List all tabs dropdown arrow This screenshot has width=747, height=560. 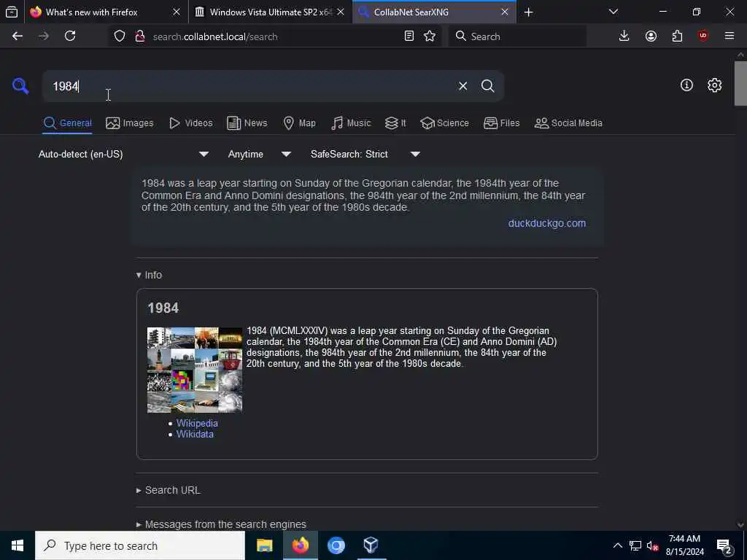coord(613,12)
